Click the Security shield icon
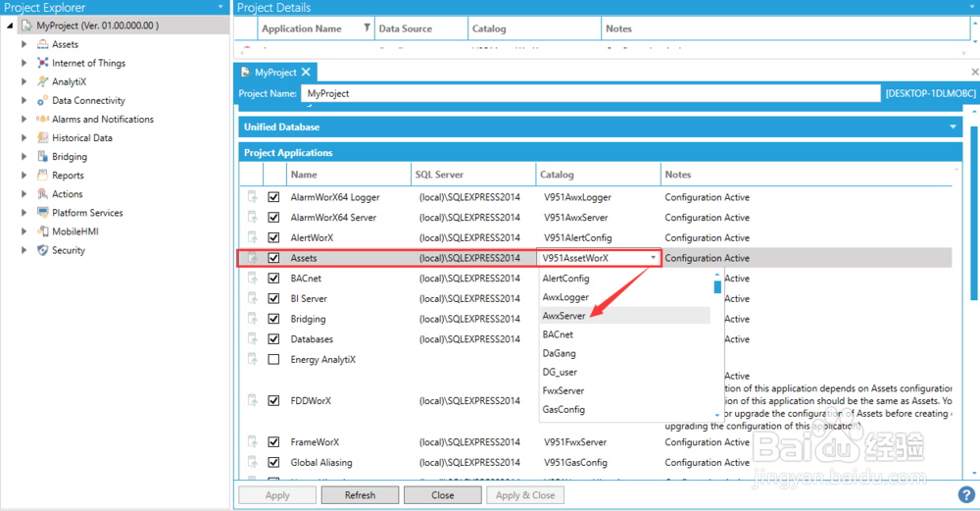Screen dimensions: 980x511 tap(42, 250)
